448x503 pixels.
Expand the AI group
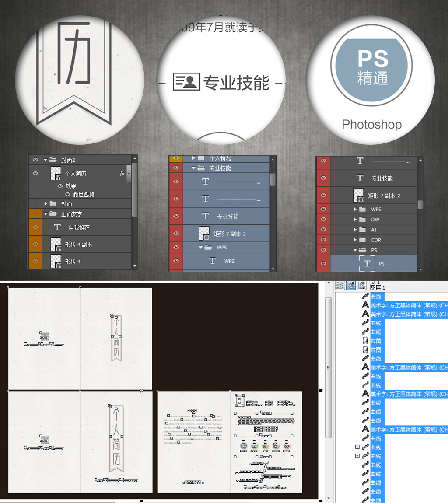[355, 230]
